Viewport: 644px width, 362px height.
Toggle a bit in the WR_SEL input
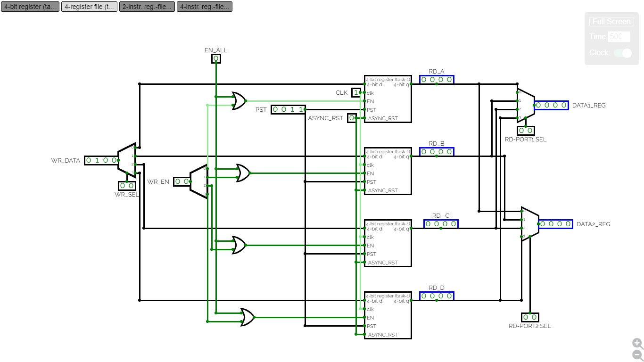pyautogui.click(x=124, y=185)
